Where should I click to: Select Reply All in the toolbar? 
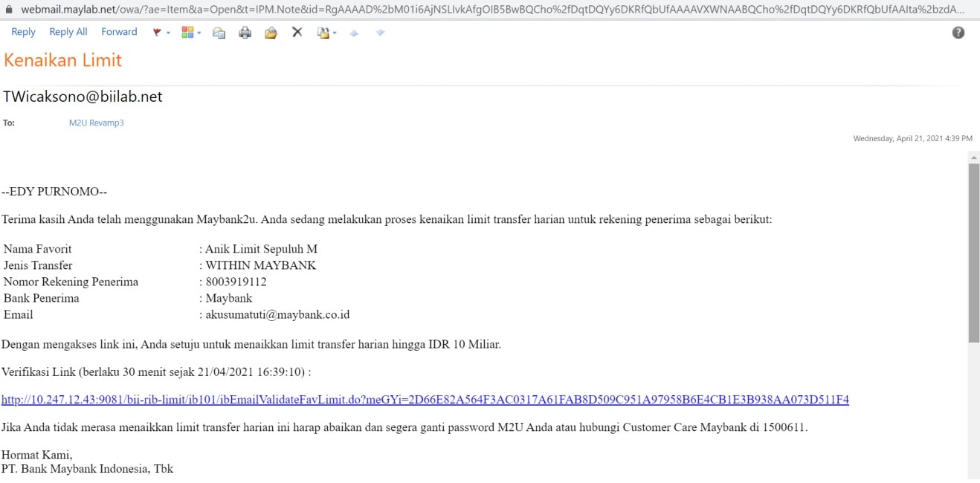[x=68, y=32]
